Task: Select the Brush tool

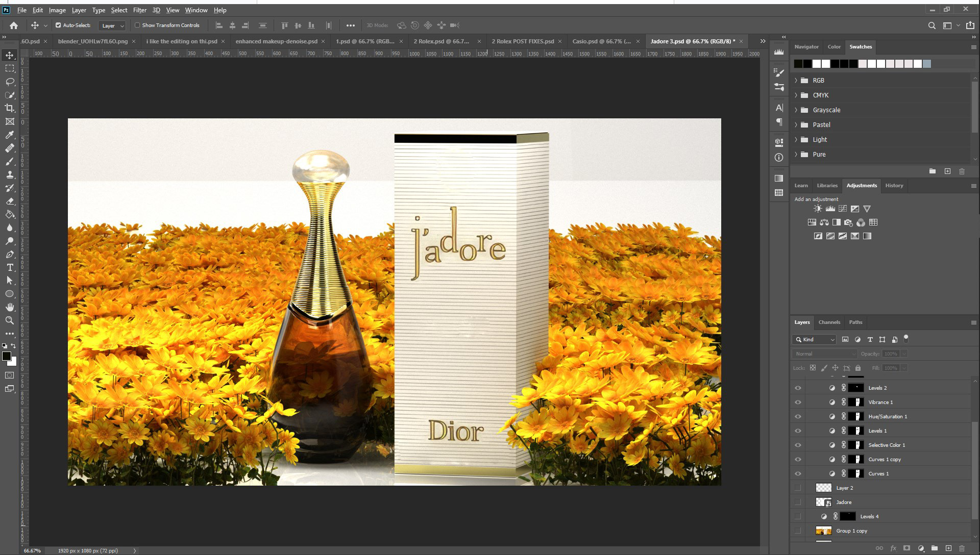Action: [10, 161]
